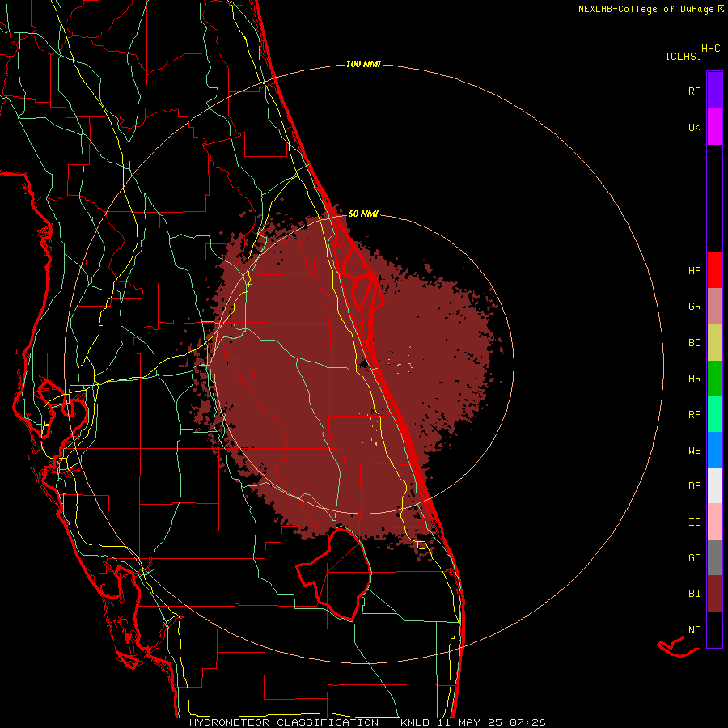Click the 11 MAY 25 date text
This screenshot has height=728, width=728.
470,722
